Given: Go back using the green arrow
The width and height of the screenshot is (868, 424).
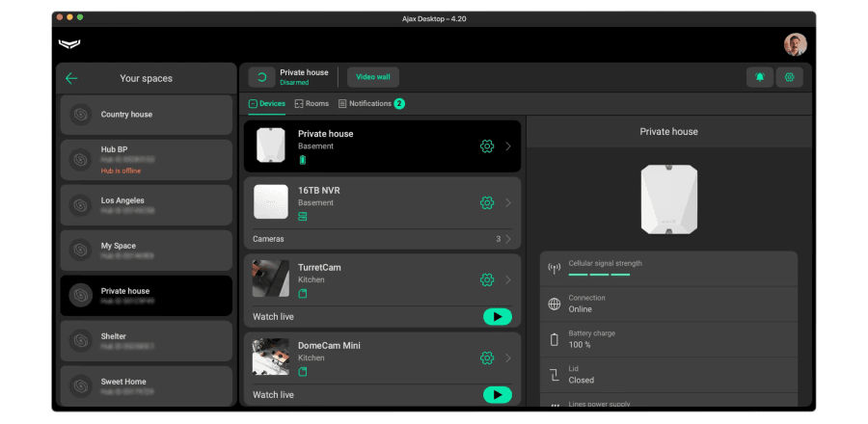Looking at the screenshot, I should (71, 78).
